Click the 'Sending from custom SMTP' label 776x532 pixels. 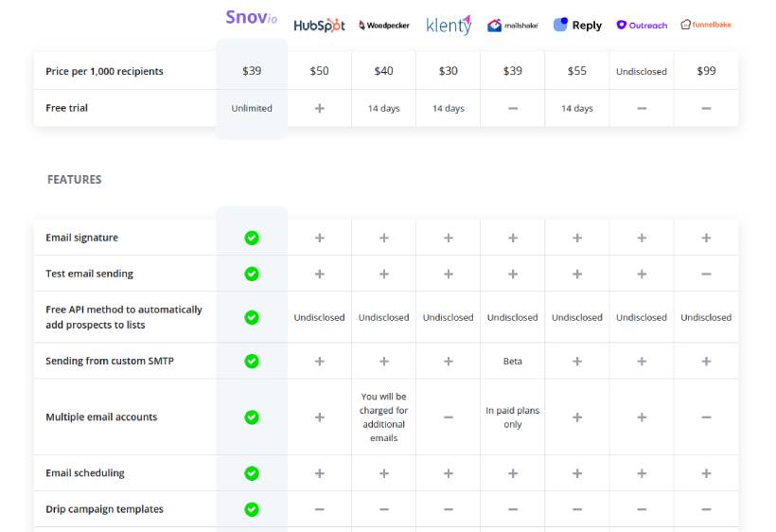point(110,361)
